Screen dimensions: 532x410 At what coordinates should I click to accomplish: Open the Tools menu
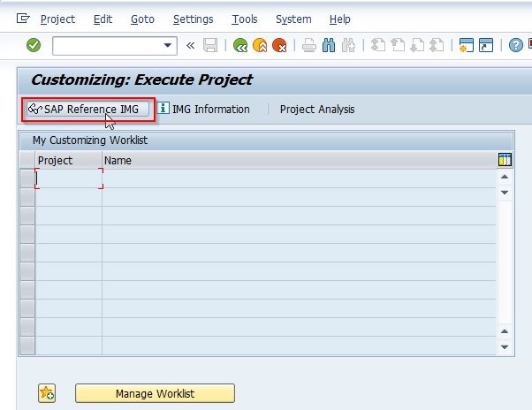tap(245, 19)
